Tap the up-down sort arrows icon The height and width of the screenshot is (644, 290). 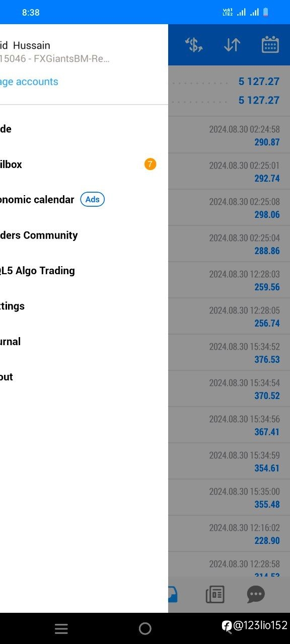click(232, 45)
